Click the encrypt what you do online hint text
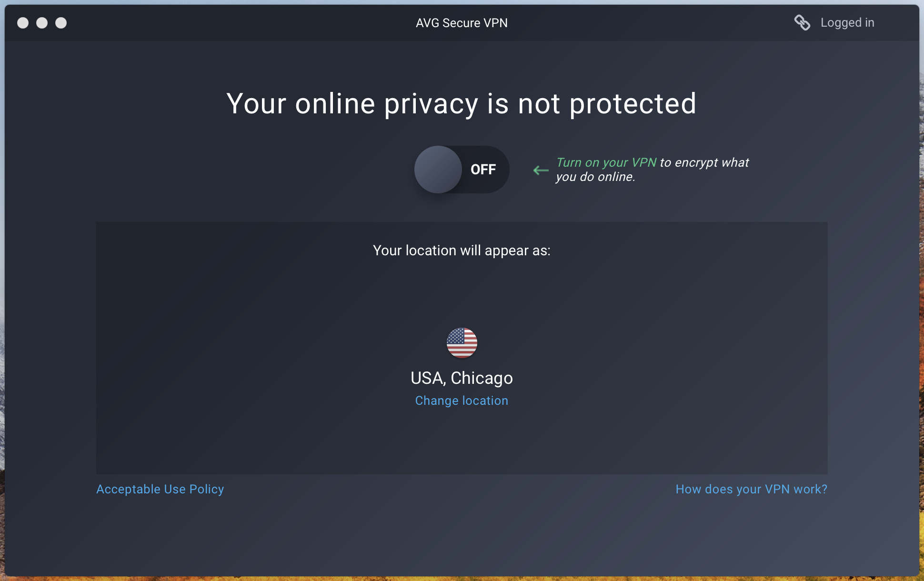This screenshot has width=924, height=581. point(653,170)
